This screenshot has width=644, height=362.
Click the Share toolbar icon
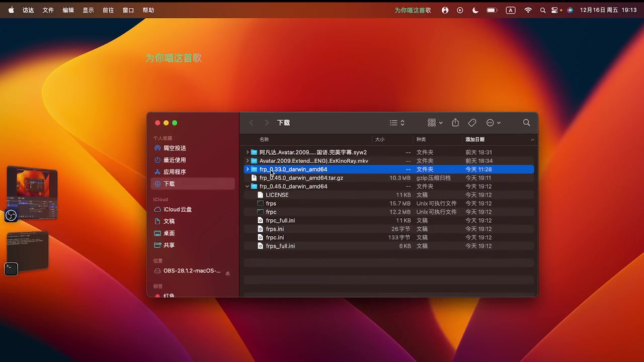(455, 123)
